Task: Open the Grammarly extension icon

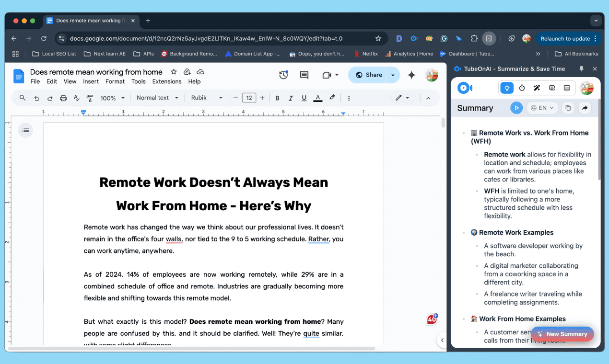Action: coord(444,38)
